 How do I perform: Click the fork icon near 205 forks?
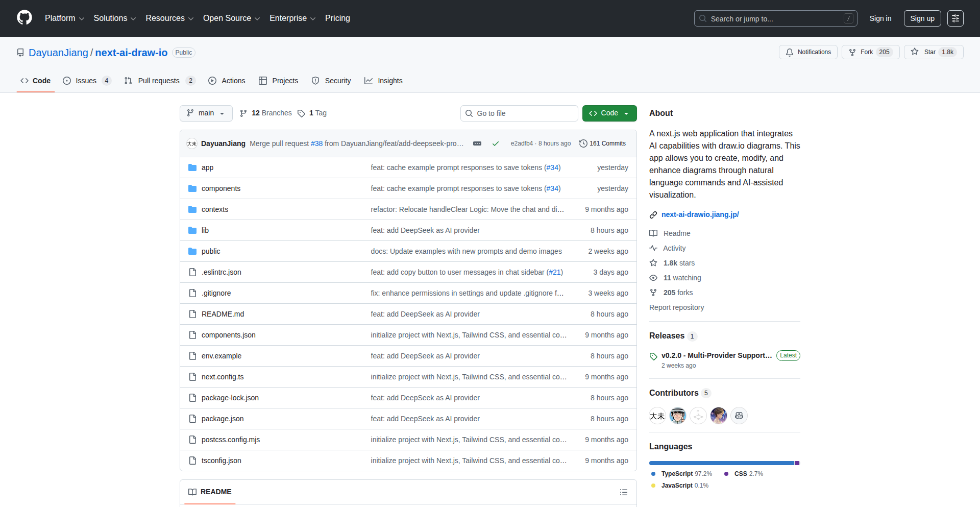point(653,293)
